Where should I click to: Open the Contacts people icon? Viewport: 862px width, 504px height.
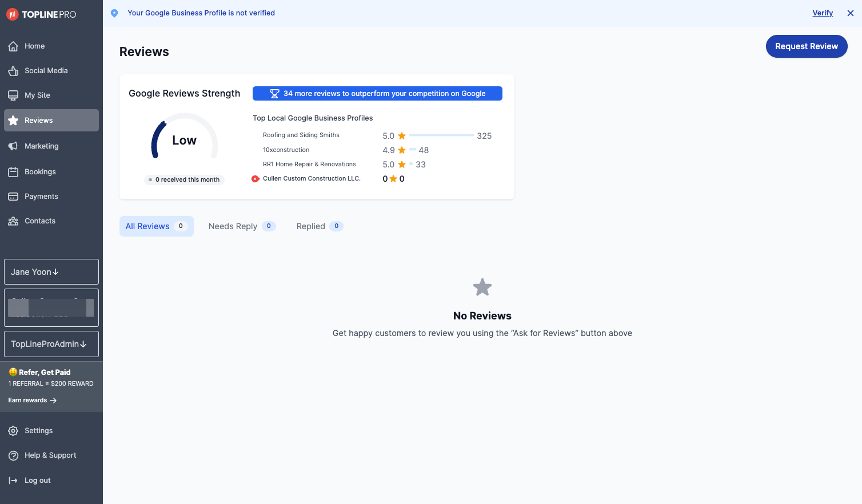click(x=13, y=221)
